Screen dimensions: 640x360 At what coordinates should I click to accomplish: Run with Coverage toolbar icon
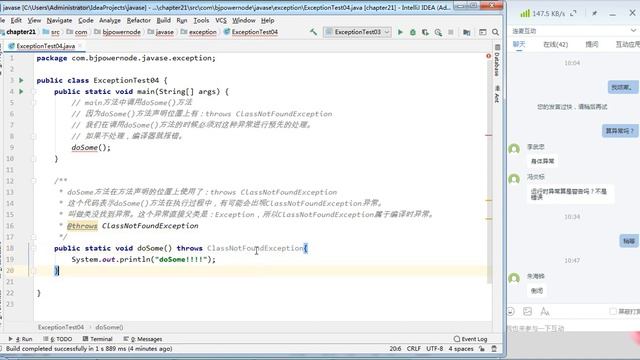[x=425, y=32]
